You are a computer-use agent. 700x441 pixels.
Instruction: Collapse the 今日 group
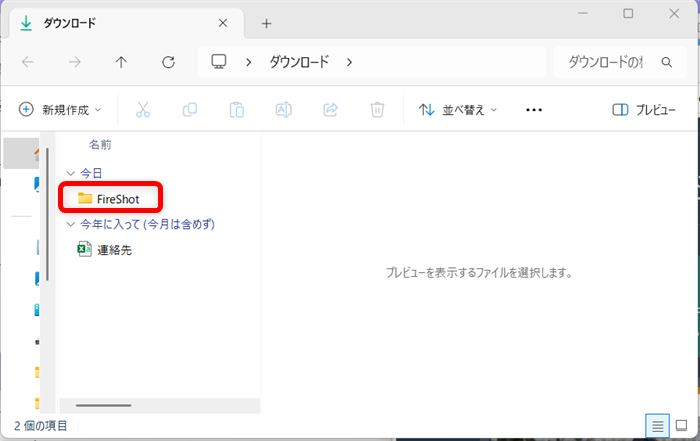tap(70, 173)
